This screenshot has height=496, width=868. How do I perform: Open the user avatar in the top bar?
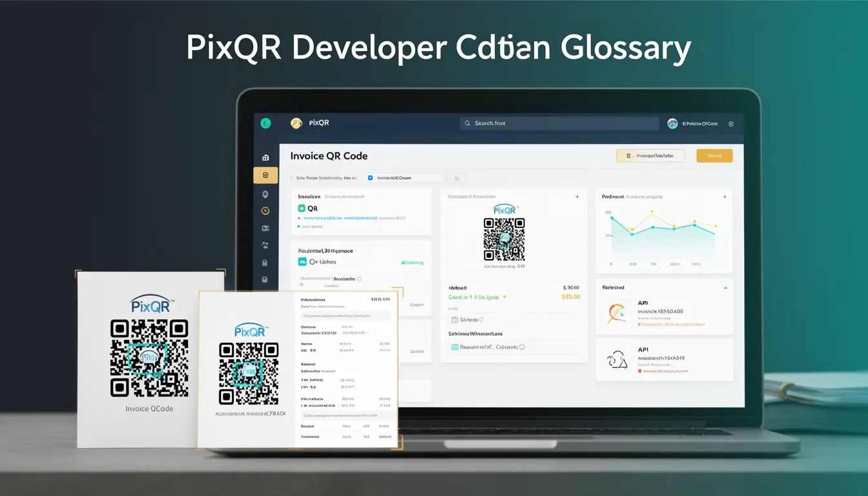672,123
